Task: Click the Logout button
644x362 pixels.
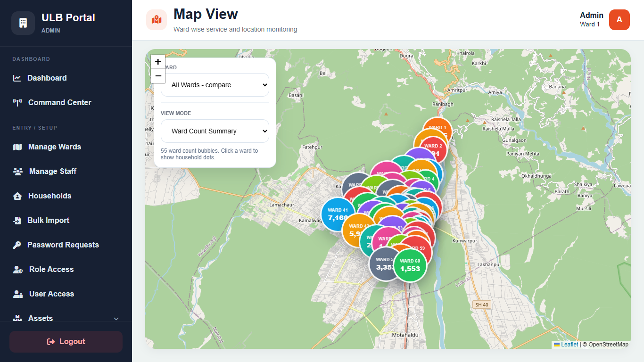Action: click(66, 342)
